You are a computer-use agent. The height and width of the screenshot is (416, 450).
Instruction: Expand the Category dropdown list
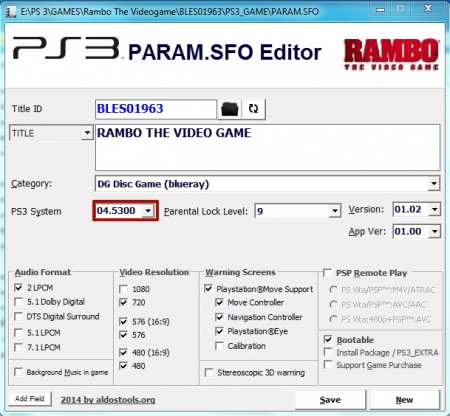coord(434,184)
